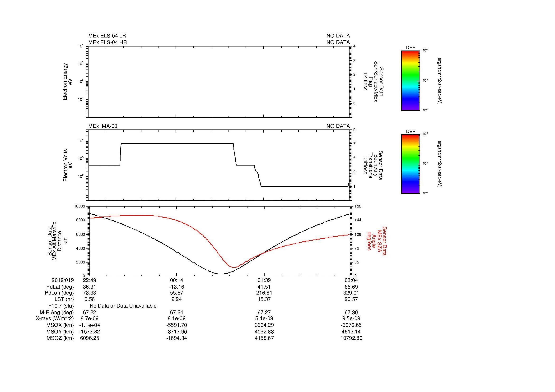Click the '2019/019' date label
The width and height of the screenshot is (555, 392).
pos(63,280)
